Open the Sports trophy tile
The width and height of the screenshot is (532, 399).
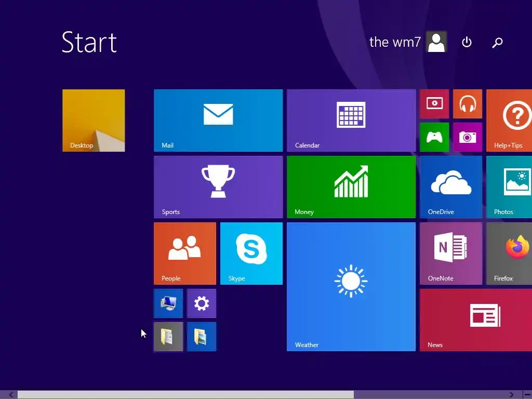(218, 187)
